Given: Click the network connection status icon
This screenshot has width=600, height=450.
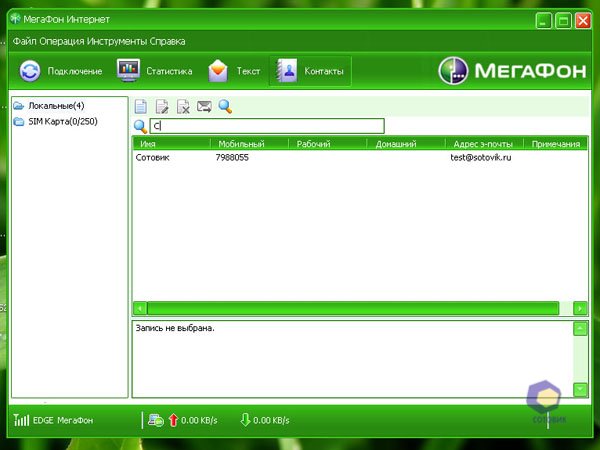Looking at the screenshot, I should (x=156, y=420).
